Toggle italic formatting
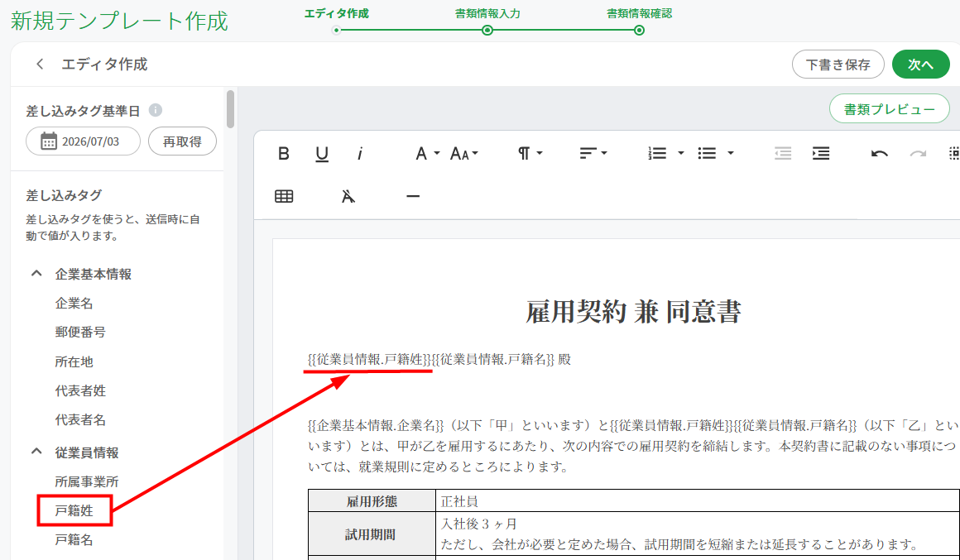Viewport: 960px width, 560px height. tap(360, 154)
